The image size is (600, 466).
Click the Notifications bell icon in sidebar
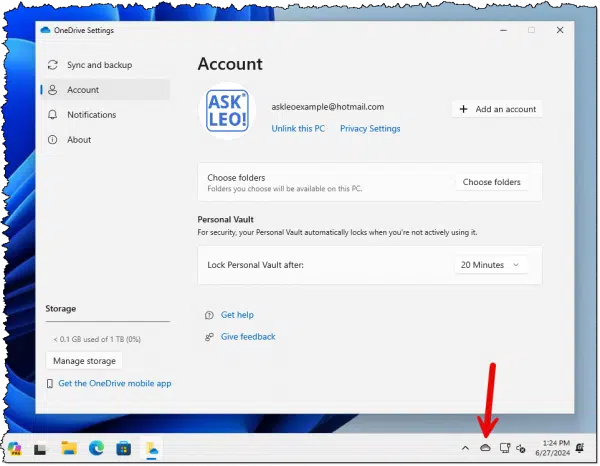point(53,115)
